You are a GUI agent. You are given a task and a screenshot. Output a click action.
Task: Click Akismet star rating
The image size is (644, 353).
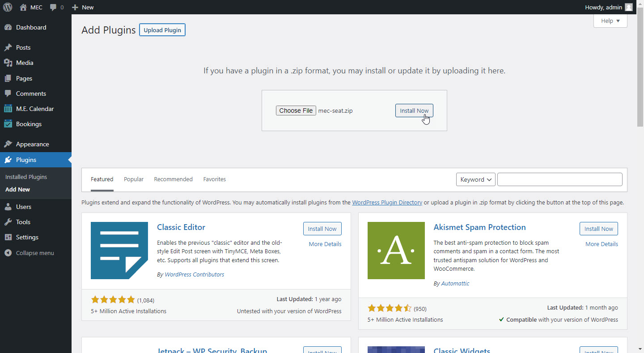(390, 308)
